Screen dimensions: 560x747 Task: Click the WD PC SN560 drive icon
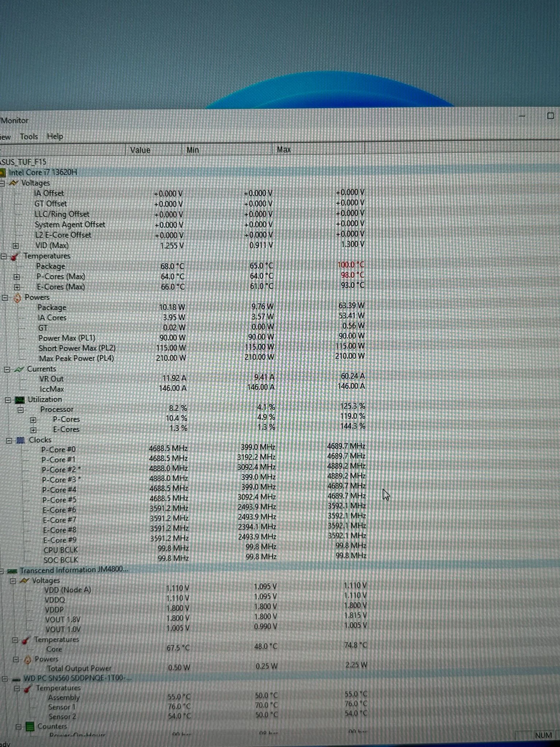pyautogui.click(x=16, y=679)
